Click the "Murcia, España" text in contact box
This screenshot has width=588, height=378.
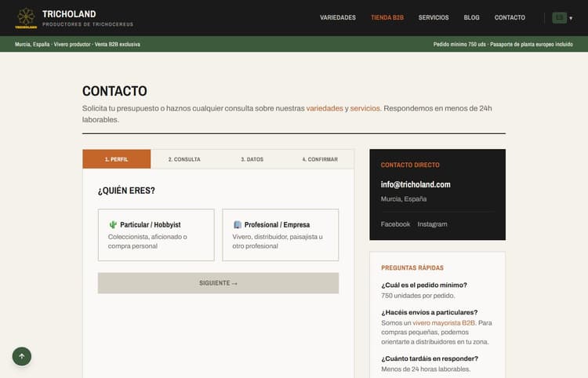(404, 199)
